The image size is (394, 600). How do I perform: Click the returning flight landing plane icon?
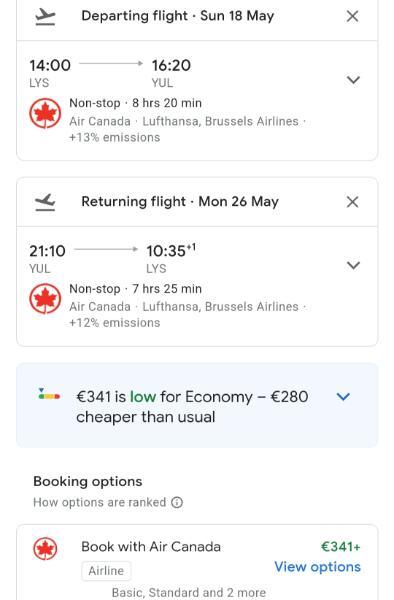coord(45,202)
